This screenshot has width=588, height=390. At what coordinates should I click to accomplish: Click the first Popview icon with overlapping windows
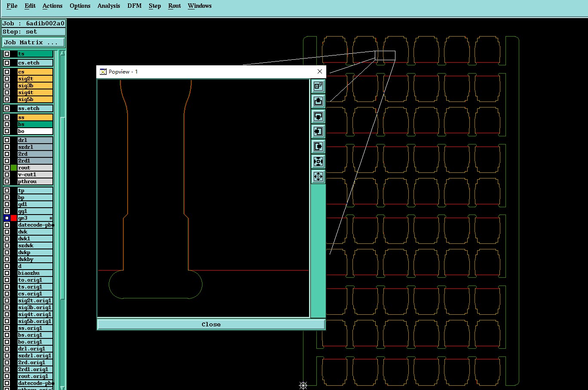318,86
